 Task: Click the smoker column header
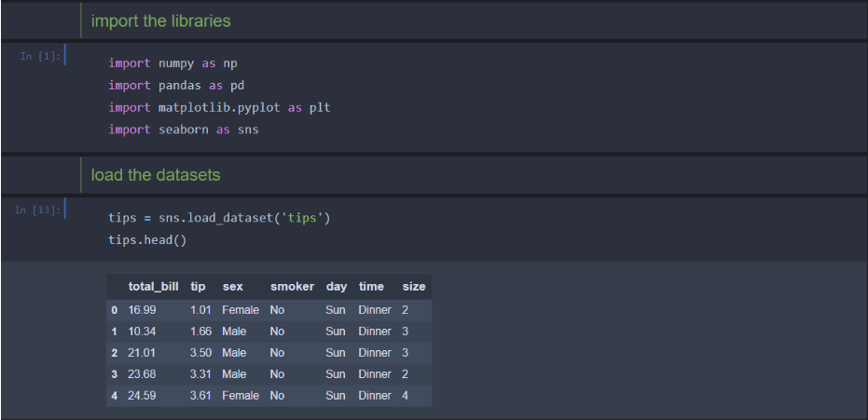pyautogui.click(x=292, y=287)
